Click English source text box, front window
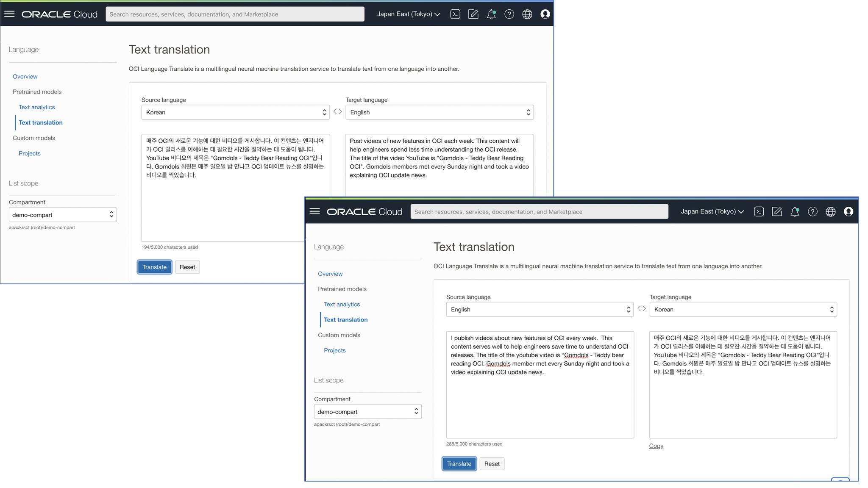The width and height of the screenshot is (868, 488). pyautogui.click(x=540, y=385)
